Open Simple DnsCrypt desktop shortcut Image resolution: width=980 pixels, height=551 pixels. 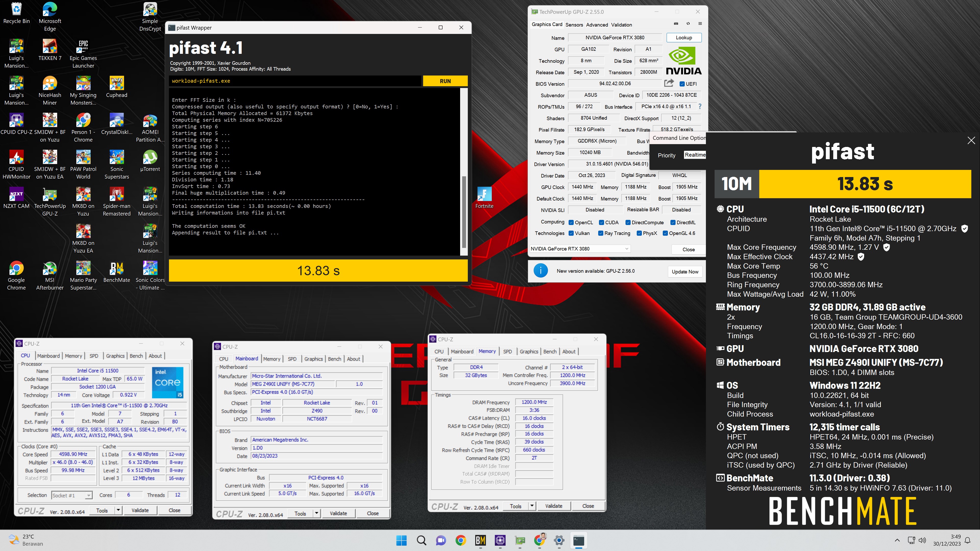pos(150,17)
